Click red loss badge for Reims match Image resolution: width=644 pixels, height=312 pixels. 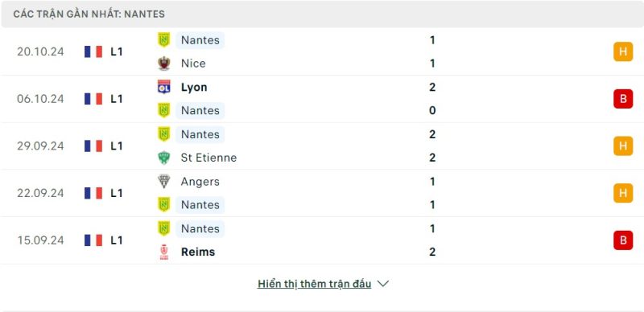coord(623,240)
